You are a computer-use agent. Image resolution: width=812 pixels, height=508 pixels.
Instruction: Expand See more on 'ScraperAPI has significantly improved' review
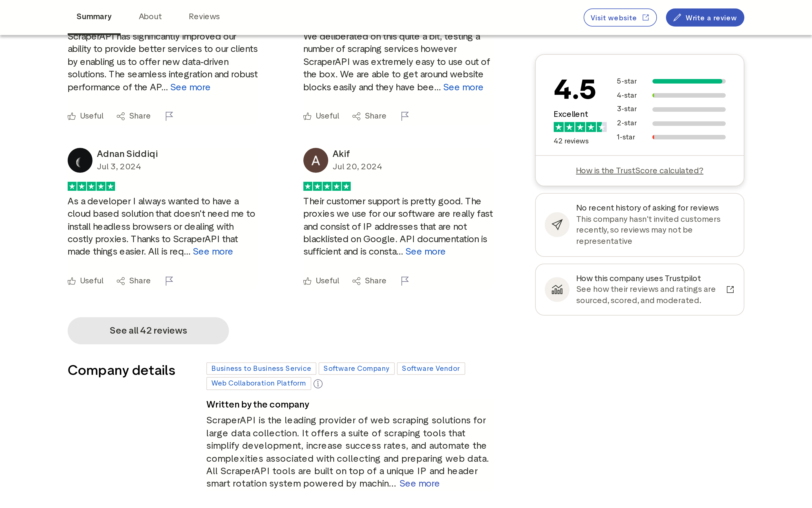pyautogui.click(x=190, y=87)
